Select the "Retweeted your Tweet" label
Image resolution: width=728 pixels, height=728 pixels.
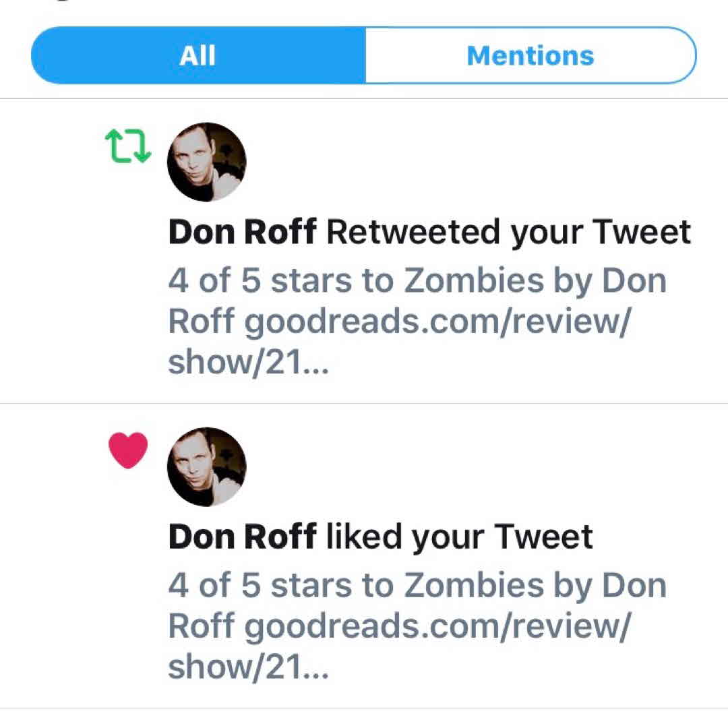pos(509,233)
